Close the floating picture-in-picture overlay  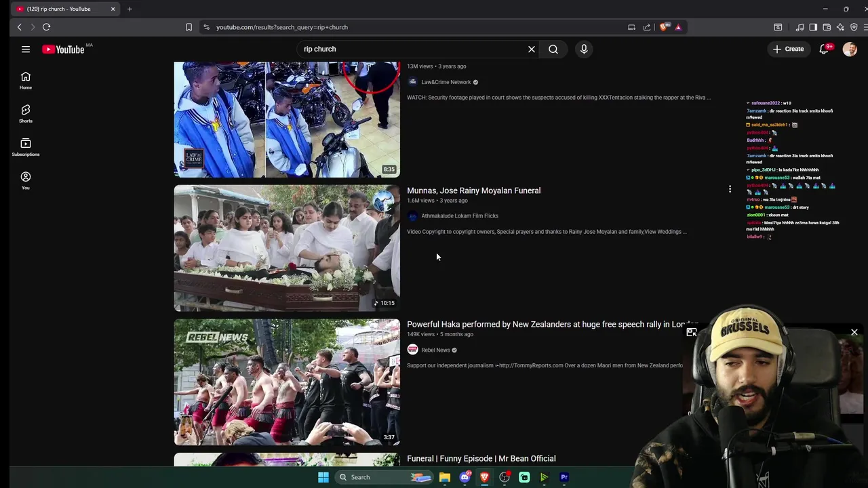click(x=854, y=333)
